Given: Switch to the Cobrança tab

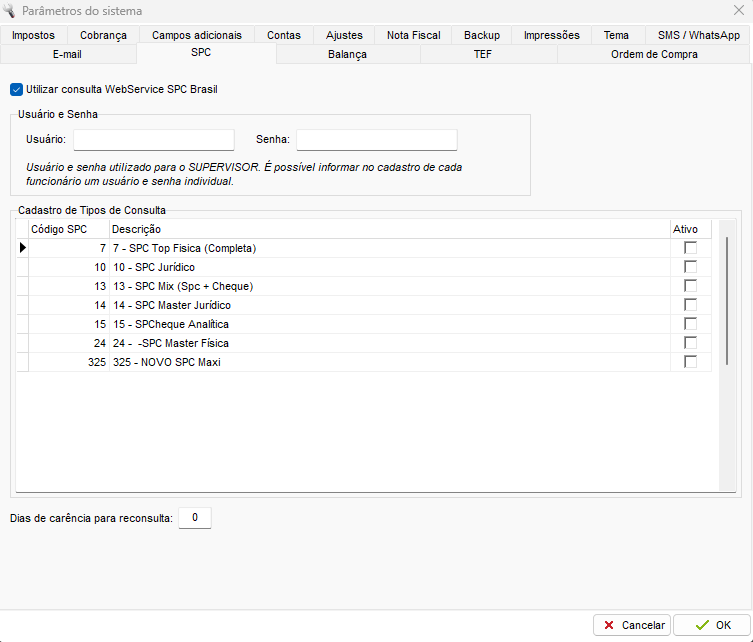Looking at the screenshot, I should (103, 35).
